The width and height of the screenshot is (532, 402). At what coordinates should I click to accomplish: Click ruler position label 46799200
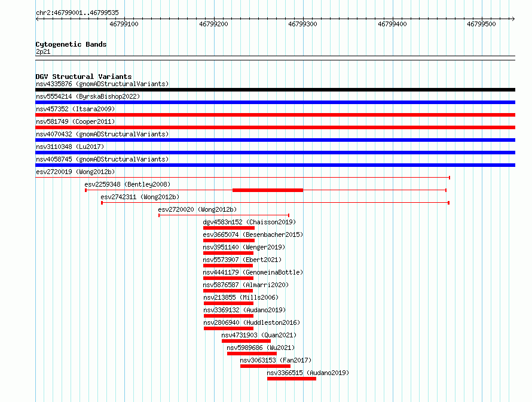pos(213,24)
